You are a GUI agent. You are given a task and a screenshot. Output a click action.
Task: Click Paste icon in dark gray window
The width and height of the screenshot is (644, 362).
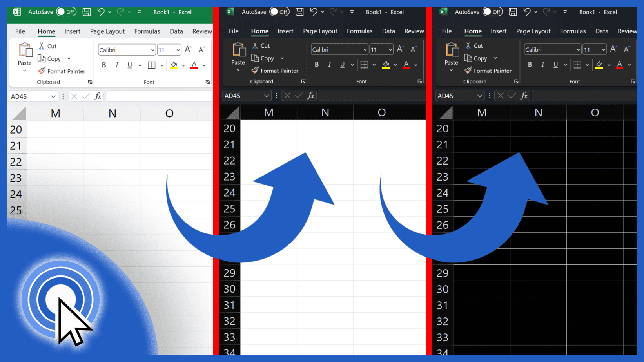(x=238, y=50)
